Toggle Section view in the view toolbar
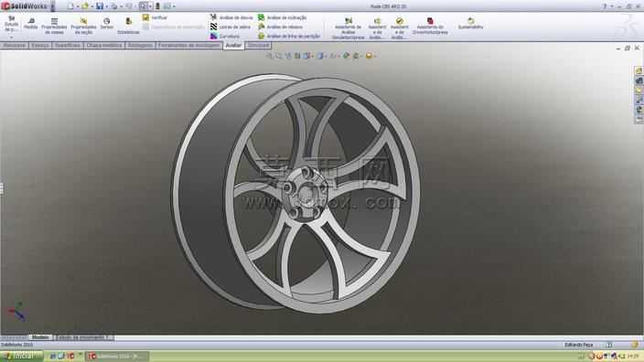The height and width of the screenshot is (362, 644). point(297,56)
